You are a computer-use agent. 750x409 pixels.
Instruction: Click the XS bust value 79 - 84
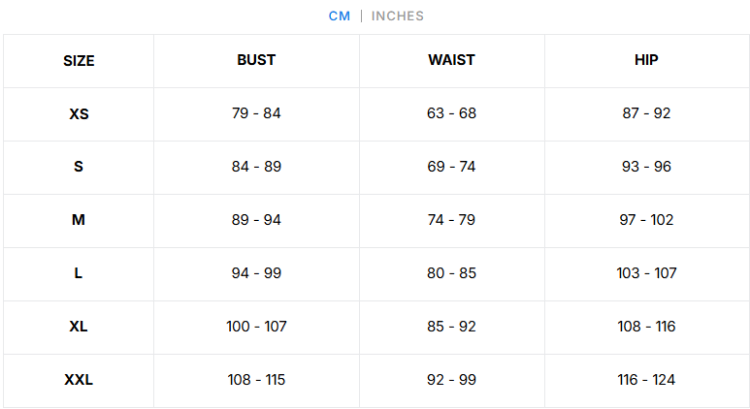[x=256, y=113]
